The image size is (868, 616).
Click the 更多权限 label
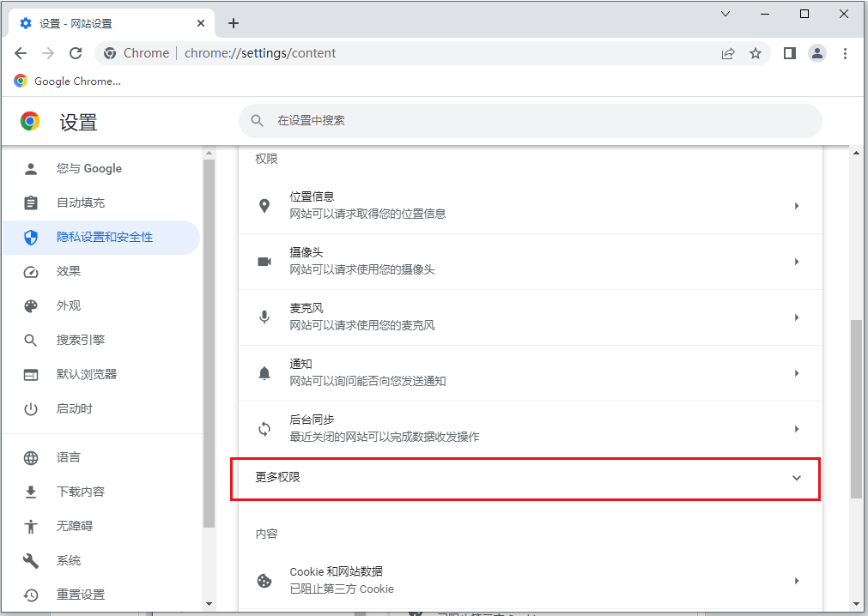(x=277, y=477)
